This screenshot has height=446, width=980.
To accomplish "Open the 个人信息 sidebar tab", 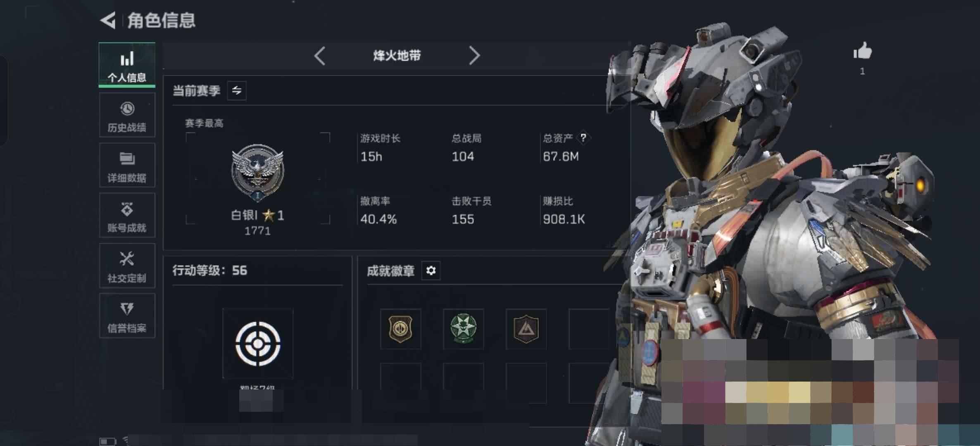I will pyautogui.click(x=127, y=65).
